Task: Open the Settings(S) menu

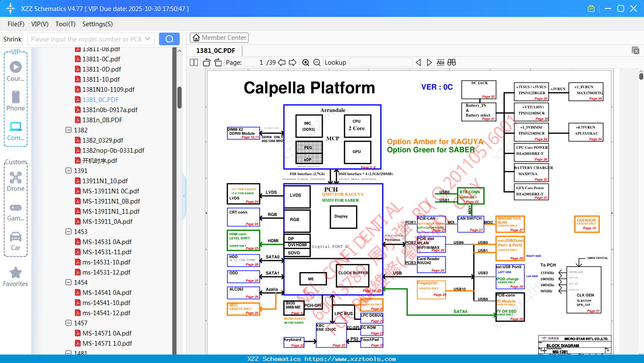Action: point(98,24)
